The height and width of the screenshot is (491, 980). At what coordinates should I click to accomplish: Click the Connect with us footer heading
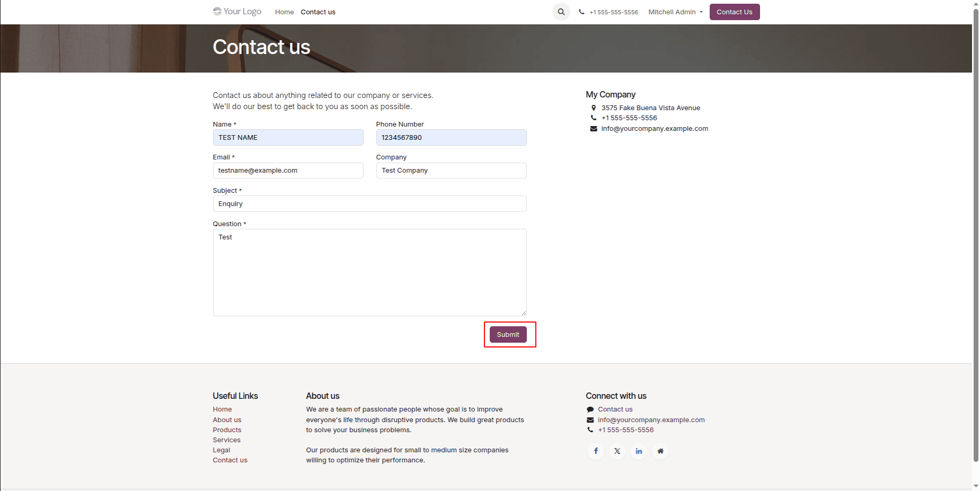616,396
